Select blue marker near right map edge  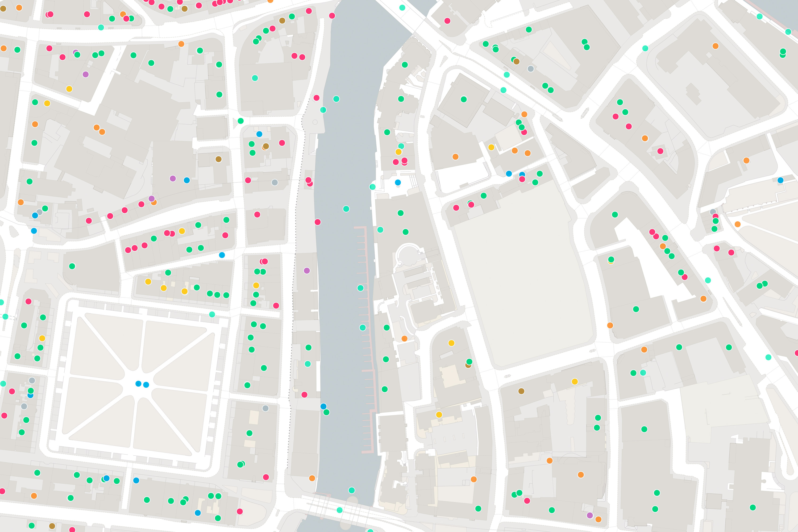pyautogui.click(x=780, y=180)
